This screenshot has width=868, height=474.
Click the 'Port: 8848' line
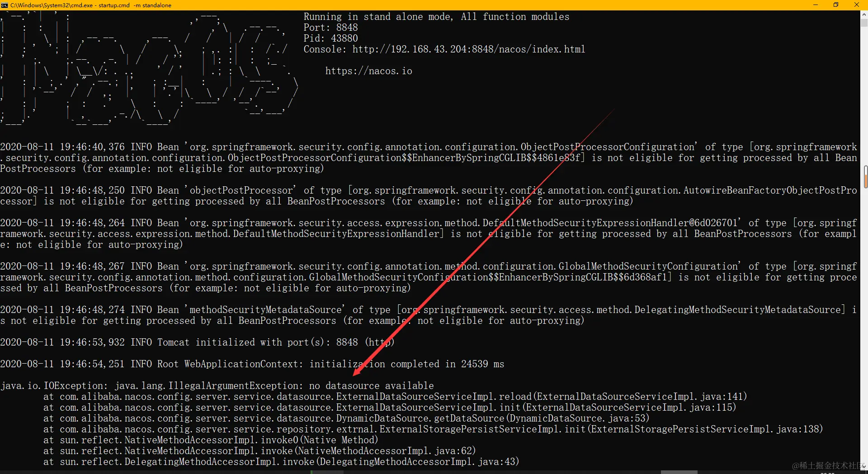pos(330,28)
